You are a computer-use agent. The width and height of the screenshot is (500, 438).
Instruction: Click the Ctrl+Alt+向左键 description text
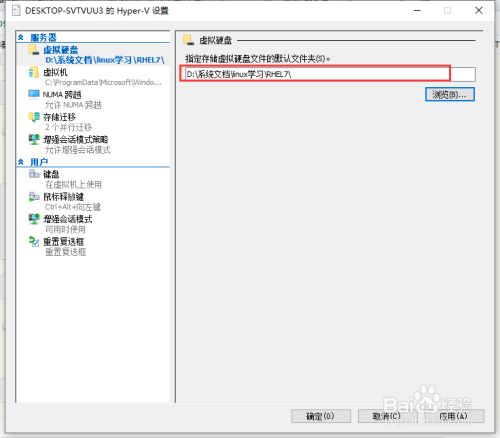pos(73,207)
